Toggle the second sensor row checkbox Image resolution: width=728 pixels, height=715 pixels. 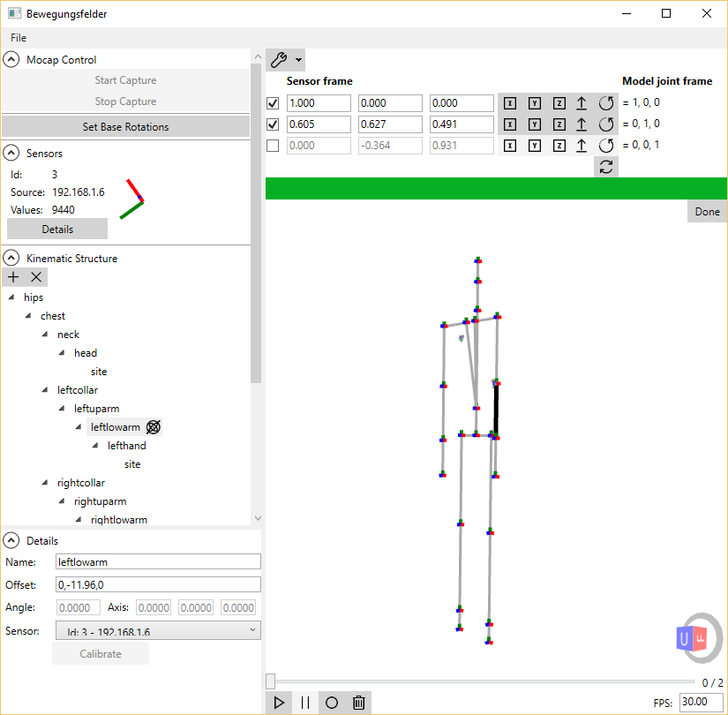tap(273, 124)
